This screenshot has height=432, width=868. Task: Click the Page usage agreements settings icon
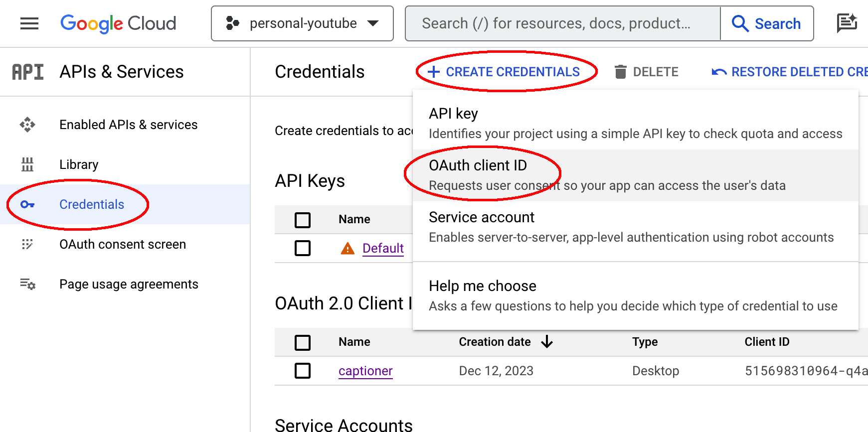(x=27, y=284)
